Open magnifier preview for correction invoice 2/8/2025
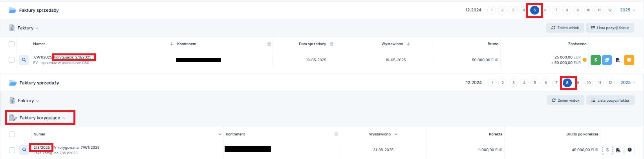Screen dimensions: 644x159 24,150
